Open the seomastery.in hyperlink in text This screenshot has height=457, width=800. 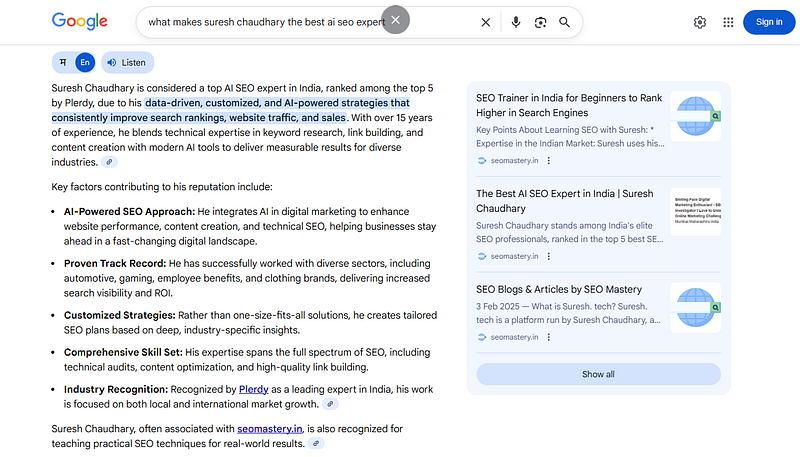(x=269, y=429)
